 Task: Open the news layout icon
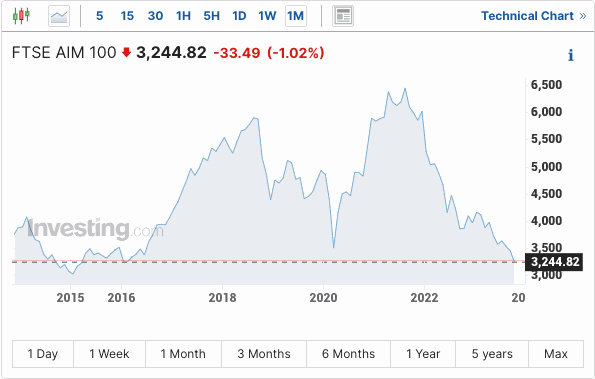pyautogui.click(x=343, y=16)
